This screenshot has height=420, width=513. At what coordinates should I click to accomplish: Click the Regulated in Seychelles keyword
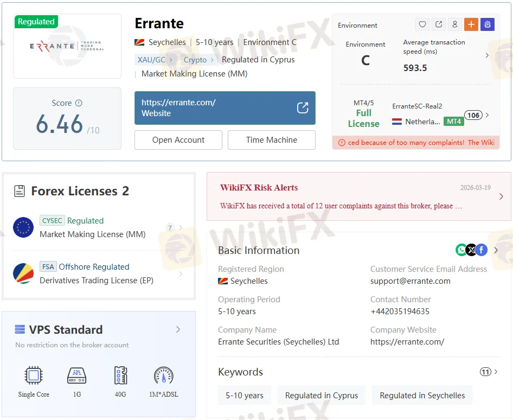[422, 396]
